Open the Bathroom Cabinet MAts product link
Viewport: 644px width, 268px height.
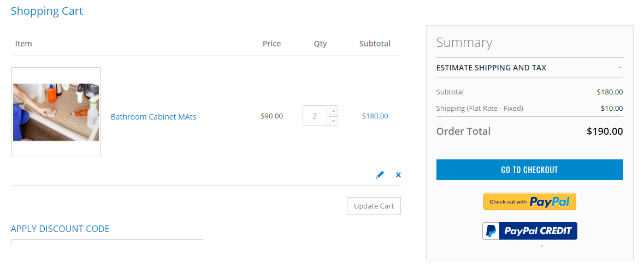click(153, 117)
